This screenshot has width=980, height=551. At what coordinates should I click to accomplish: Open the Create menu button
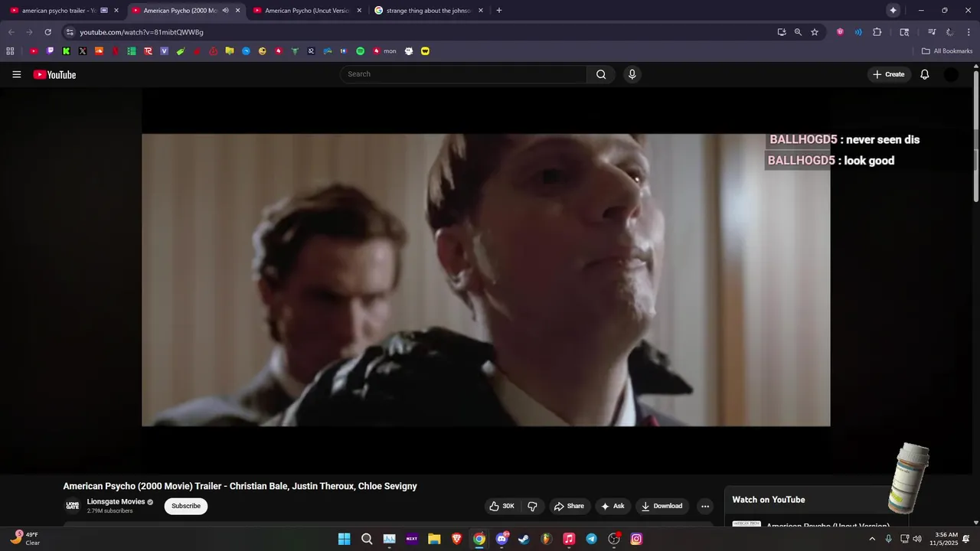point(888,74)
